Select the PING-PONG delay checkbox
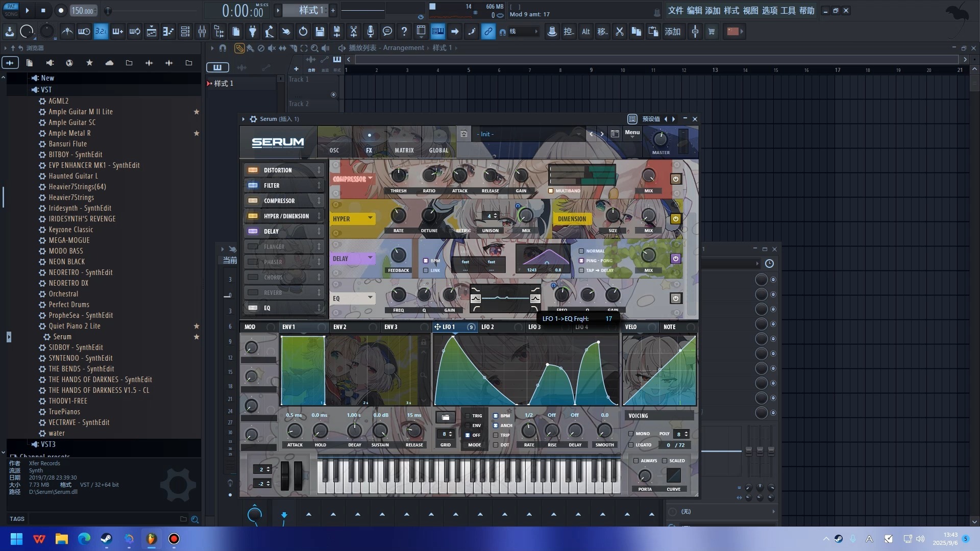 pyautogui.click(x=581, y=261)
